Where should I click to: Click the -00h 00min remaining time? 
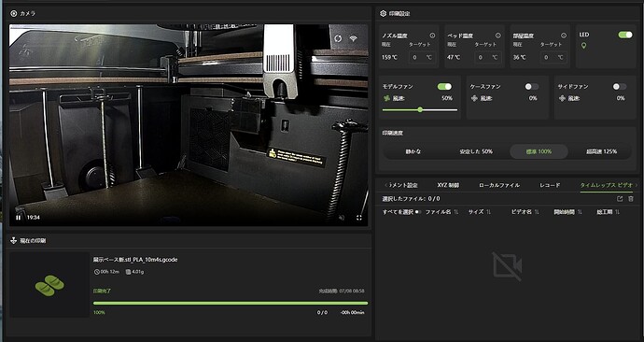tap(352, 313)
